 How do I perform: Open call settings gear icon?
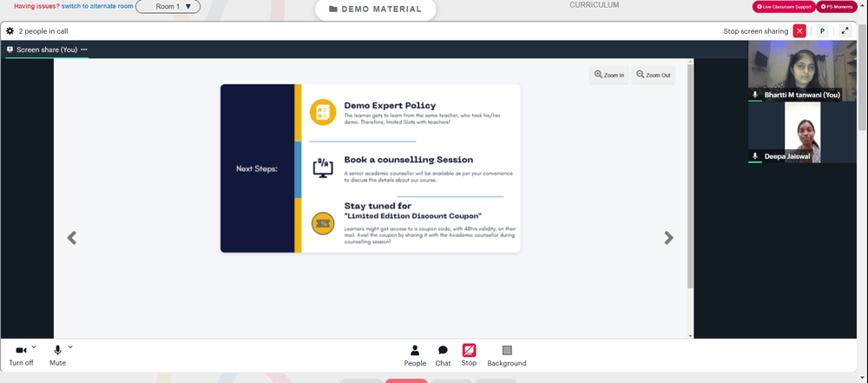click(10, 31)
